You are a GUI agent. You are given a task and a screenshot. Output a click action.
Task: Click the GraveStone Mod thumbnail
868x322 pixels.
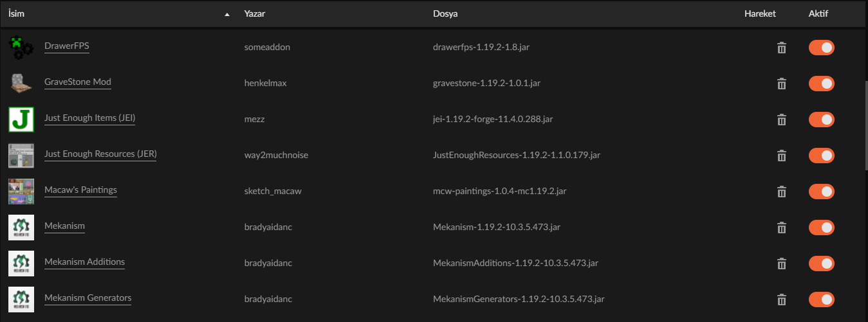(21, 84)
